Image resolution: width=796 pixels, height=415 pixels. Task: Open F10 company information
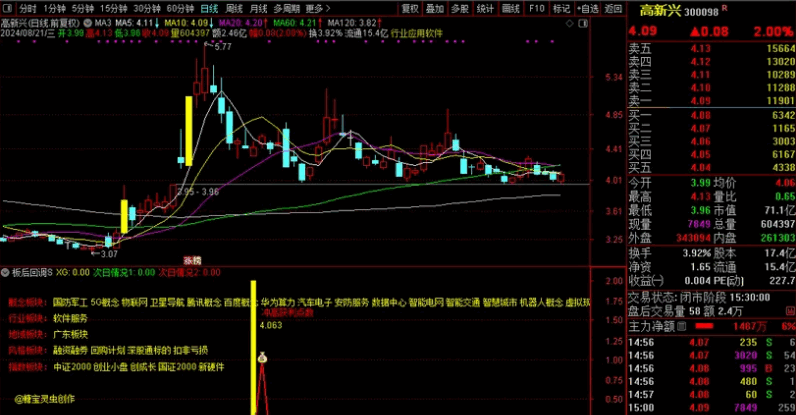pyautogui.click(x=537, y=9)
